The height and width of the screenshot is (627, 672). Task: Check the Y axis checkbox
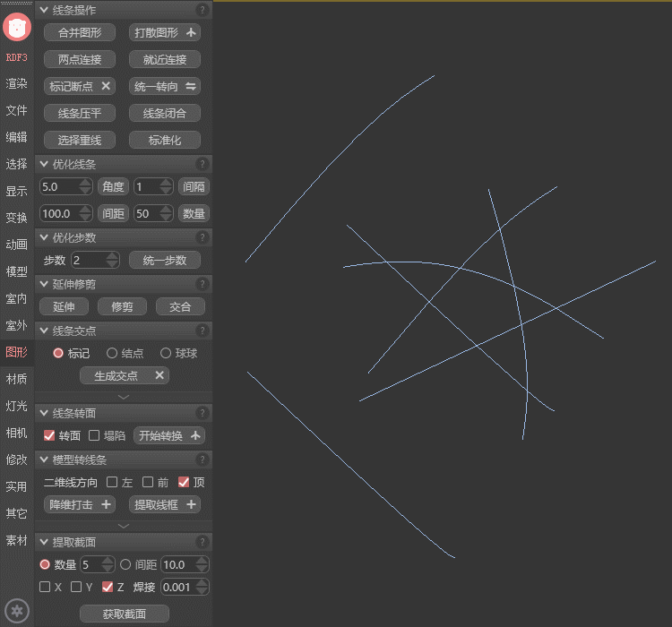[76, 587]
